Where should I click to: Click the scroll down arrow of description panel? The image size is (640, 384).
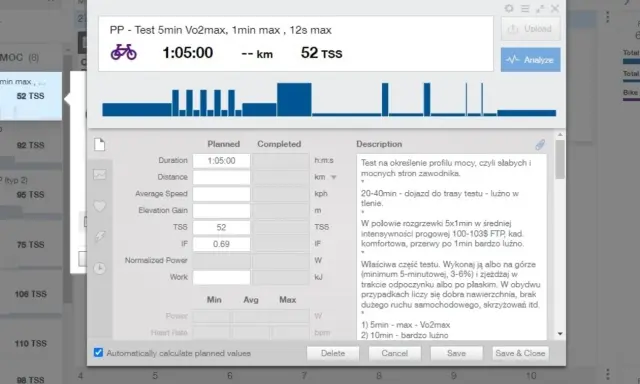tap(560, 334)
